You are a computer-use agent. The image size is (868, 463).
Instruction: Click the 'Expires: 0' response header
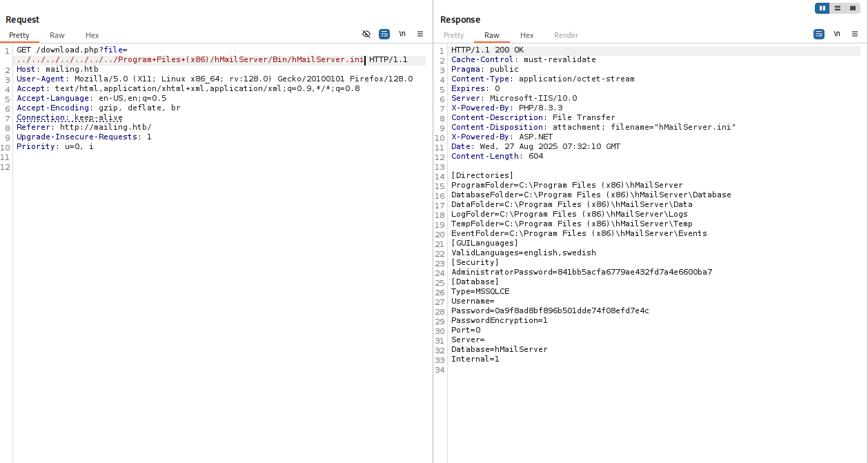click(x=475, y=88)
